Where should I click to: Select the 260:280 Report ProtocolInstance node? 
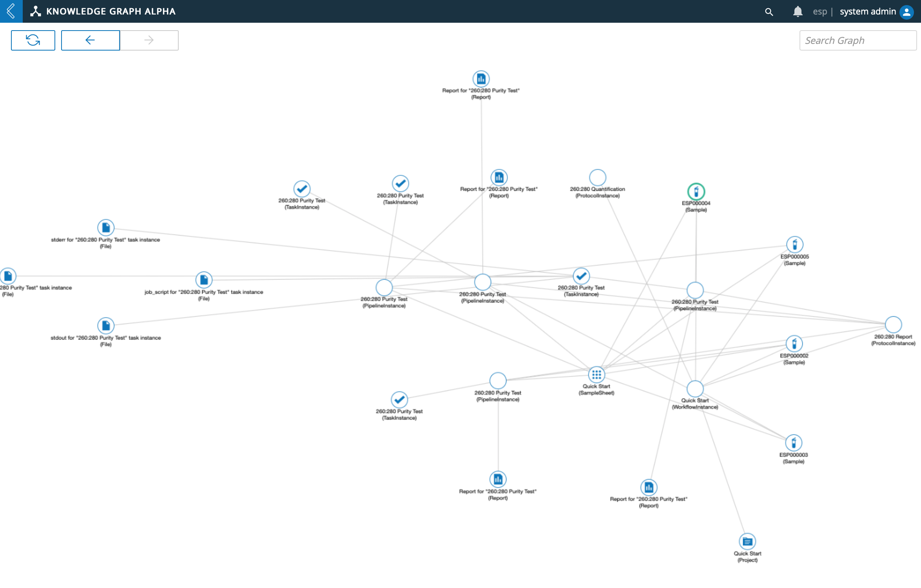pyautogui.click(x=893, y=325)
